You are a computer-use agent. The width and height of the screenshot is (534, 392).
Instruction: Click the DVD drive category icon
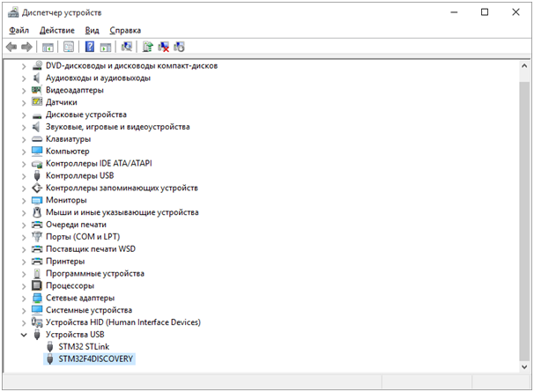click(37, 65)
